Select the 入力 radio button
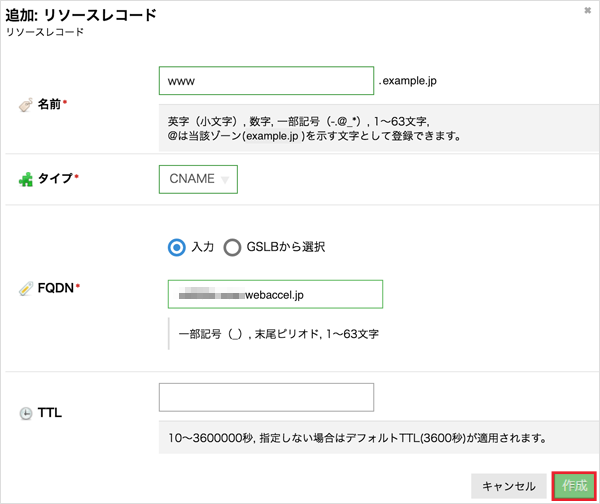This screenshot has width=600, height=504. [177, 247]
